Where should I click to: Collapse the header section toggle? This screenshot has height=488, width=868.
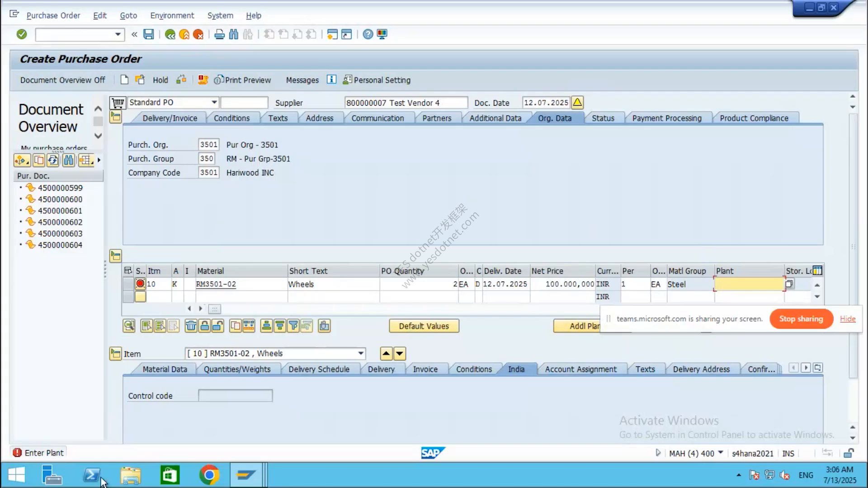116,118
